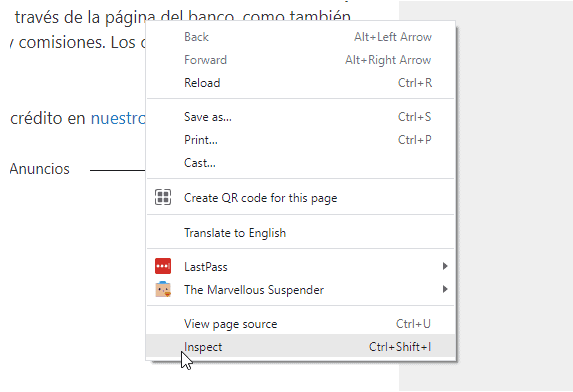Click the red LastPass icon
This screenshot has height=392, width=573.
pyautogui.click(x=163, y=266)
